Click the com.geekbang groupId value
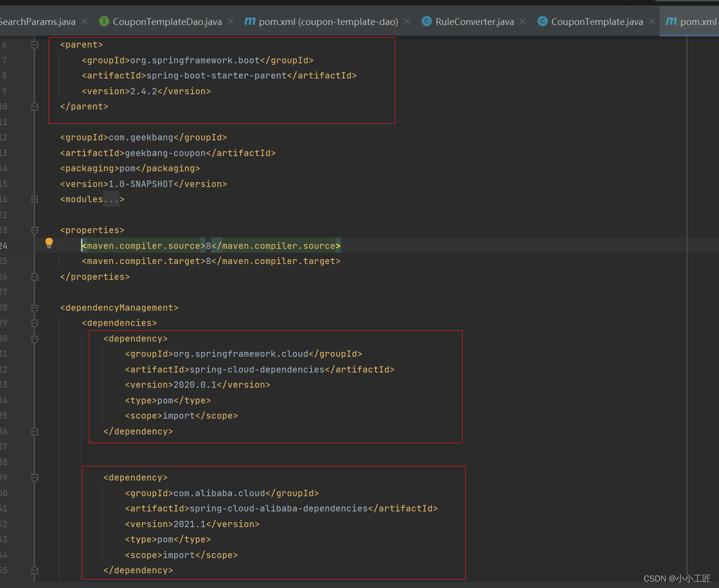 (x=141, y=137)
